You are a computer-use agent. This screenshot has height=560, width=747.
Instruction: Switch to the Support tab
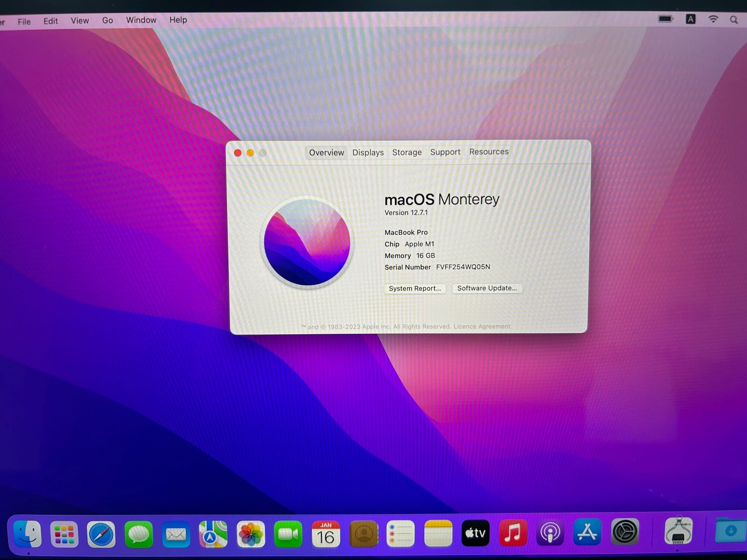point(445,152)
